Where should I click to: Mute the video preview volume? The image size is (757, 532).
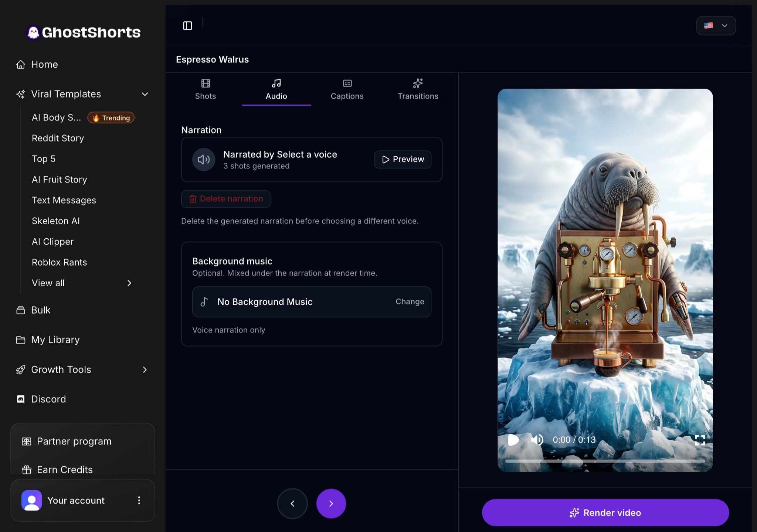click(x=537, y=440)
